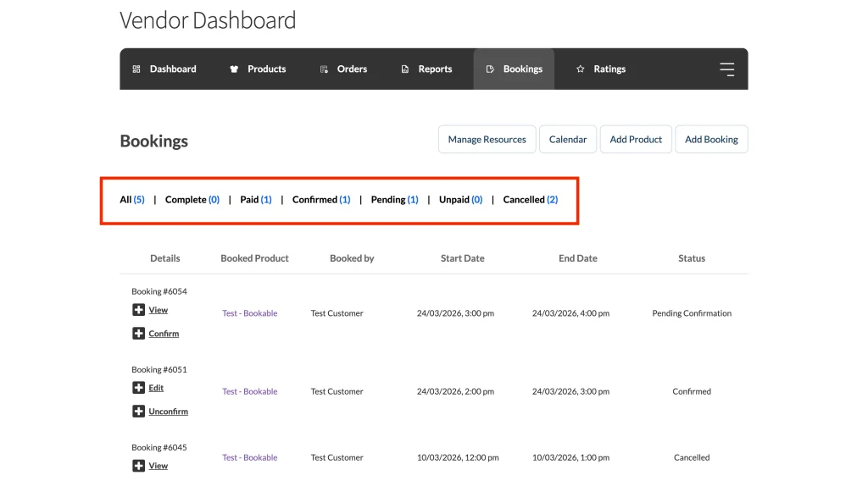Filter bookings by All (5)
Viewport: 868px width, 492px height.
tap(132, 200)
